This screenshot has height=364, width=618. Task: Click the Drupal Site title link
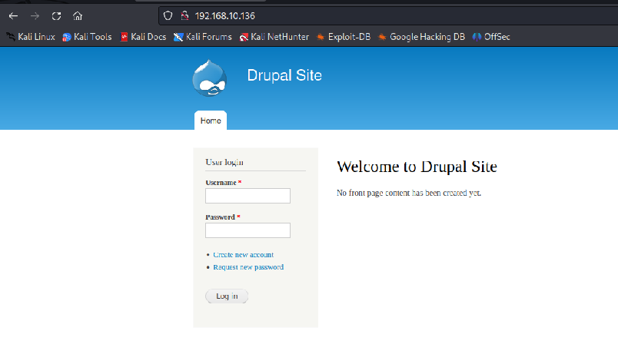coord(284,75)
